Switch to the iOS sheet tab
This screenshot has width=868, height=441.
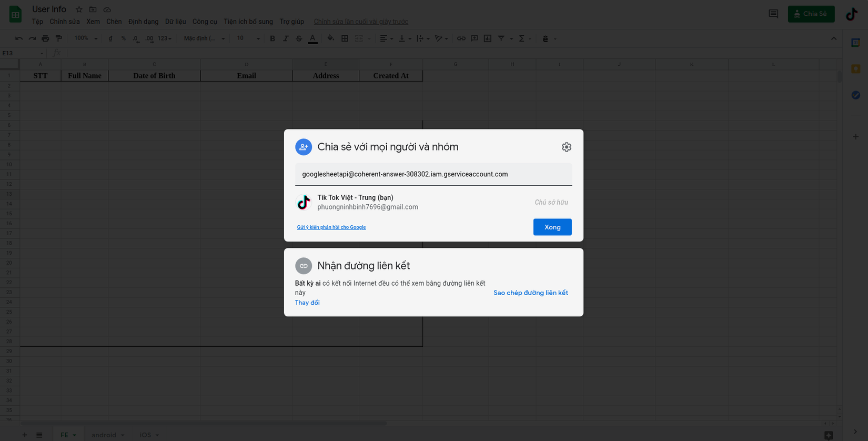pyautogui.click(x=145, y=435)
